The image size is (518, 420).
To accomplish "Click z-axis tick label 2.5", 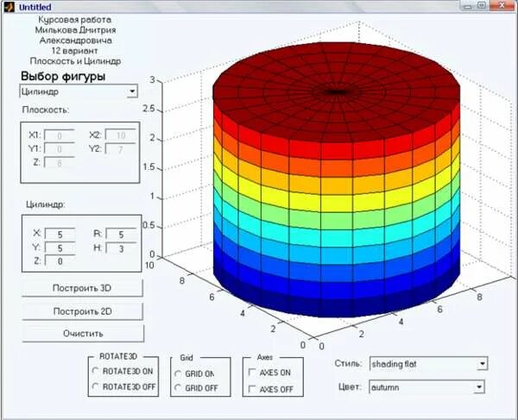I will [148, 109].
